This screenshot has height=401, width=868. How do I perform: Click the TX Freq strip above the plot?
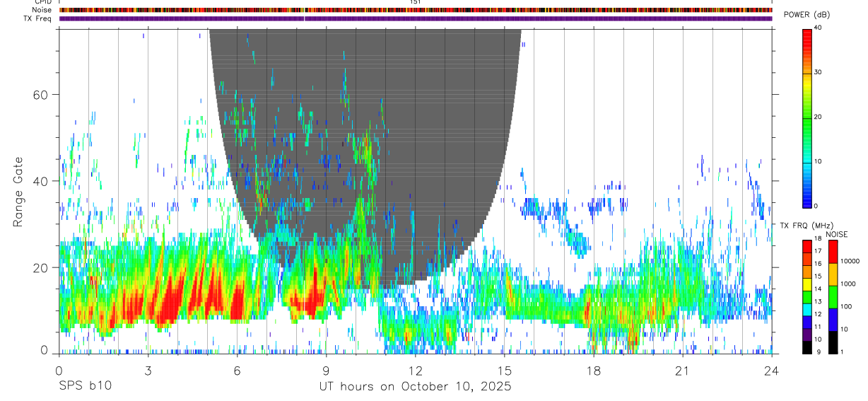416,18
